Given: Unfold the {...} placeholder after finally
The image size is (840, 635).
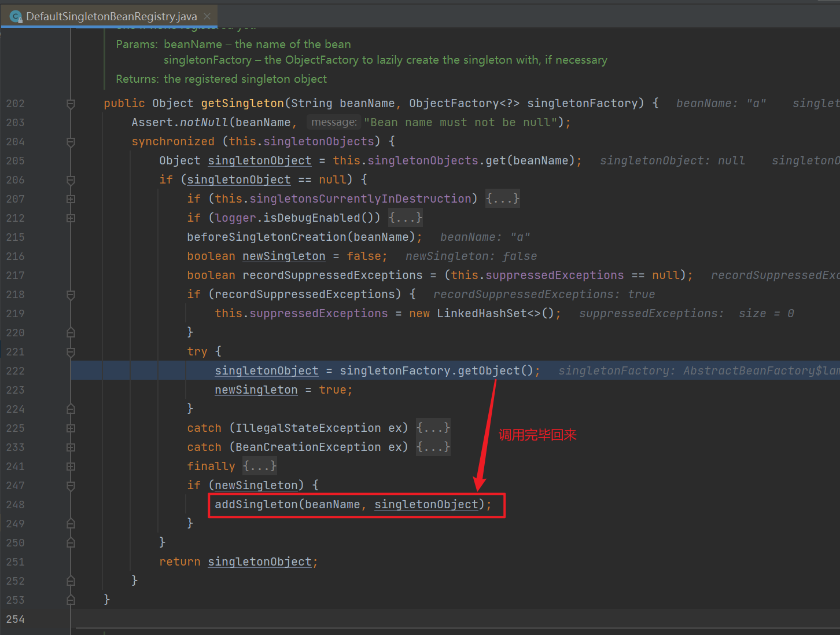Looking at the screenshot, I should point(259,467).
